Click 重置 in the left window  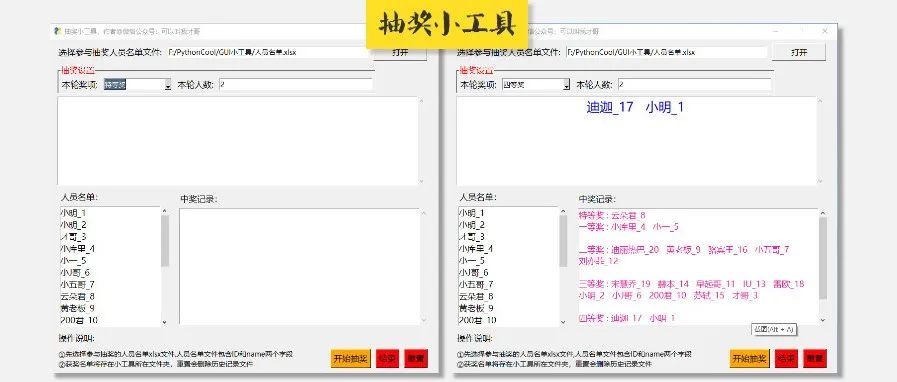[x=416, y=359]
